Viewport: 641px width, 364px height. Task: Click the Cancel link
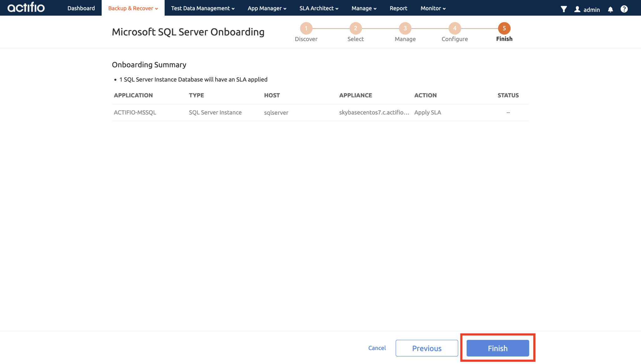click(377, 348)
